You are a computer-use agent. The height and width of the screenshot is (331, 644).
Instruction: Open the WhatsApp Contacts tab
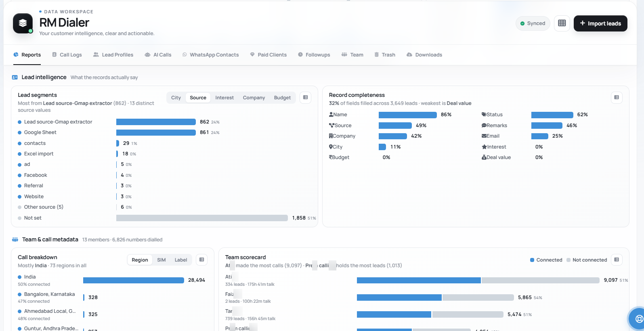[x=210, y=55]
